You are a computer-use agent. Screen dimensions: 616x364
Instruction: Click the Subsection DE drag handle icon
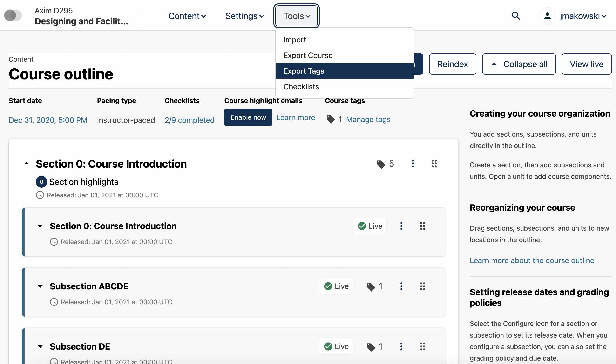click(x=422, y=346)
